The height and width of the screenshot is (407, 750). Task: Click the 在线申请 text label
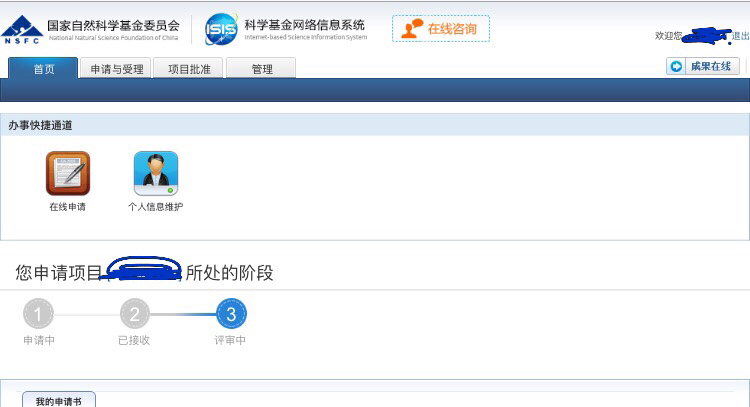[x=68, y=207]
